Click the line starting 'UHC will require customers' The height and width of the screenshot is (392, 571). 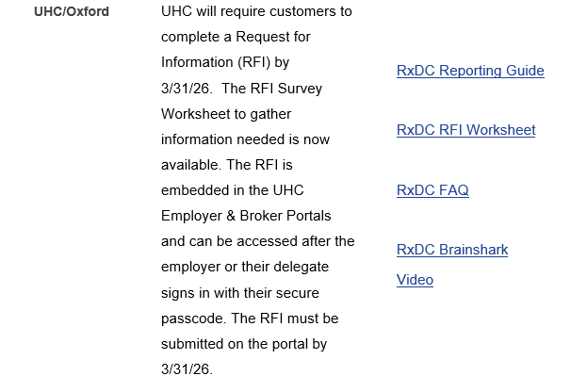[x=256, y=12]
